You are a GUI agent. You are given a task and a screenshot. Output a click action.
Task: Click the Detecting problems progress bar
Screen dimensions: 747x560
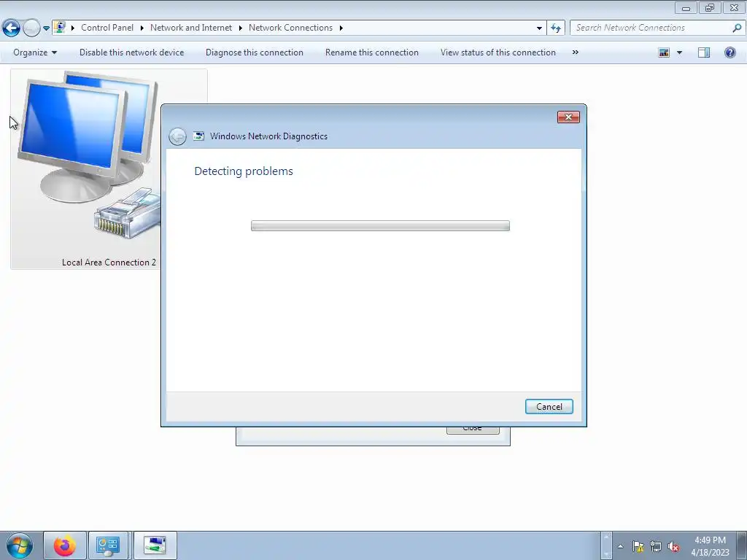(380, 226)
